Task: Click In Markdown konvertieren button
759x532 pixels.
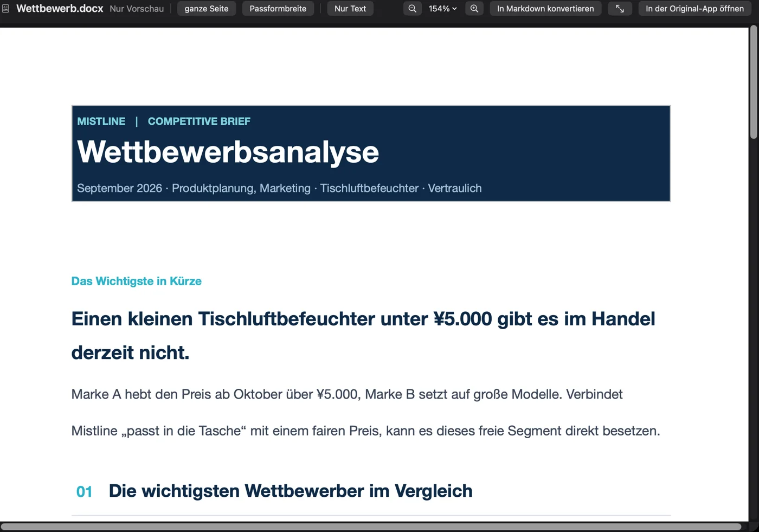Action: coord(545,9)
